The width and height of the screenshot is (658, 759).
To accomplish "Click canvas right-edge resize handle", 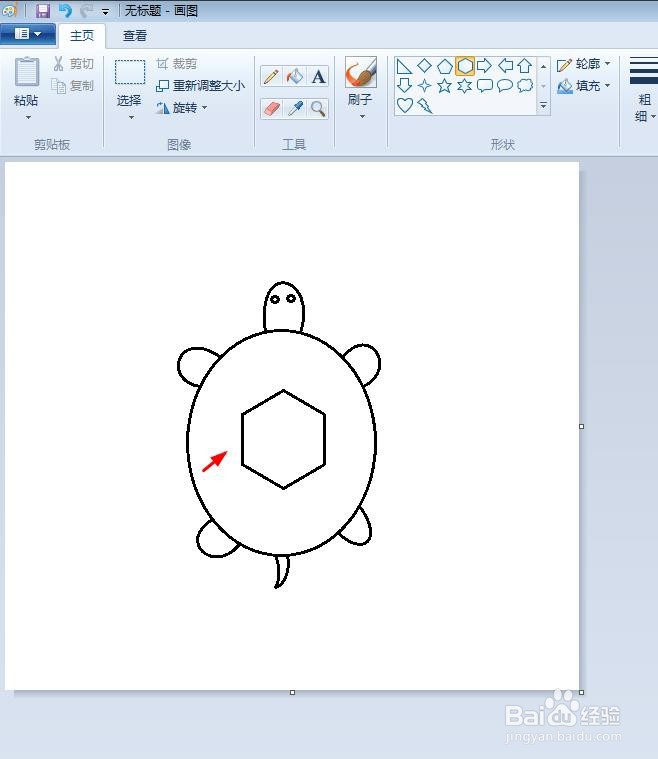I will tap(581, 426).
